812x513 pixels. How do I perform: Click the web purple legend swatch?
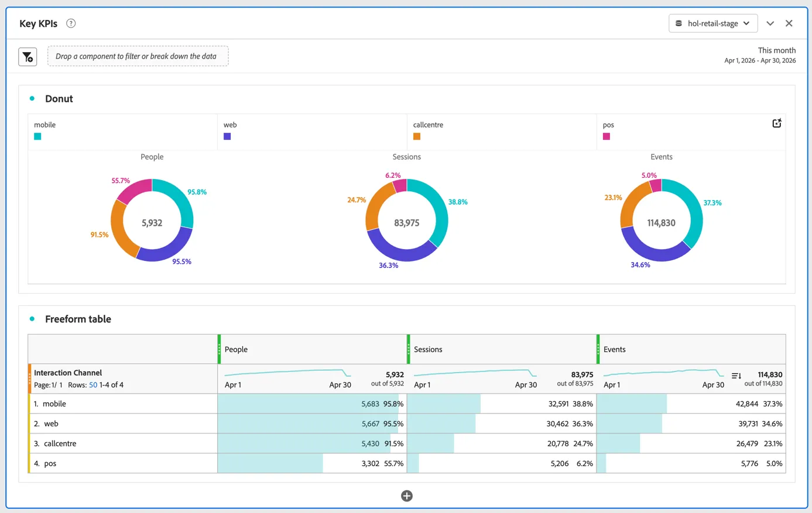click(x=227, y=136)
